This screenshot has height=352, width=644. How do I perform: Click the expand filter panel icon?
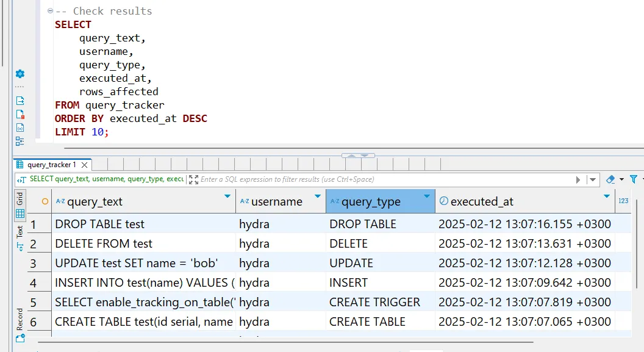click(193, 179)
